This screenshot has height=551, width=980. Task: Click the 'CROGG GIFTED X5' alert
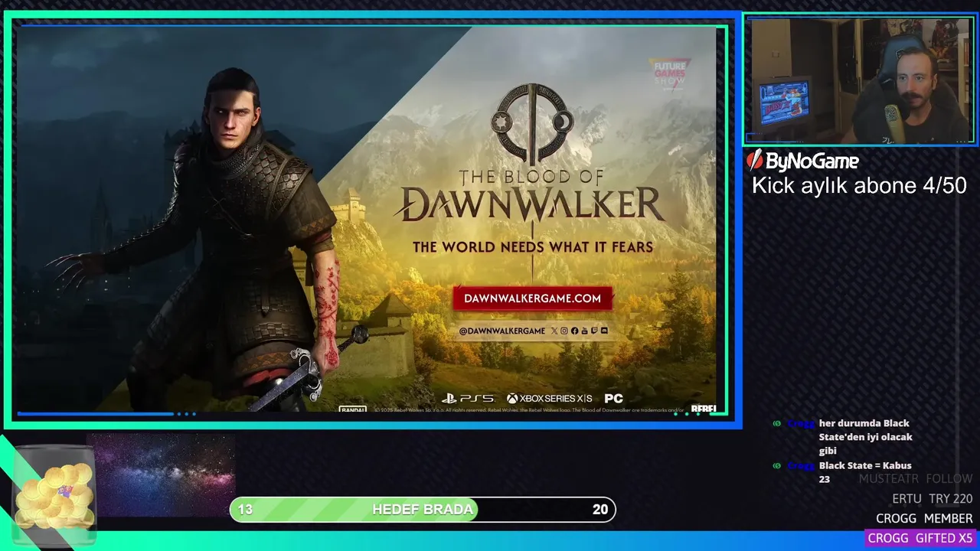pyautogui.click(x=920, y=538)
